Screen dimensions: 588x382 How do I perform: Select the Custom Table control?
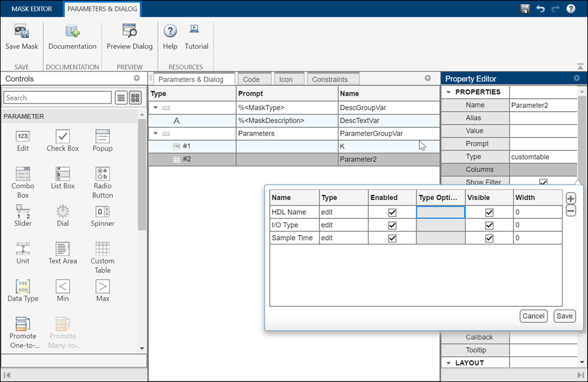(x=103, y=258)
